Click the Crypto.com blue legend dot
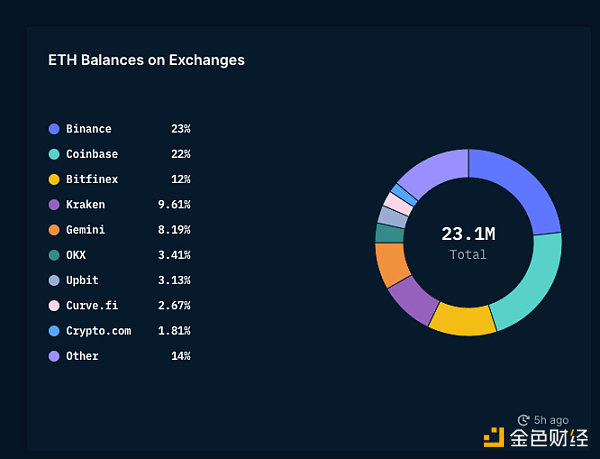 point(54,331)
